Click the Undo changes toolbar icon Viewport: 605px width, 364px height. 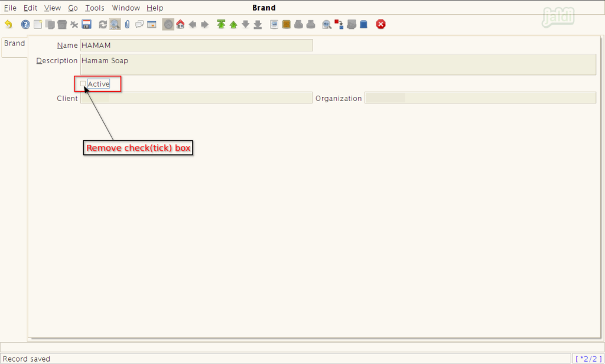click(8, 24)
